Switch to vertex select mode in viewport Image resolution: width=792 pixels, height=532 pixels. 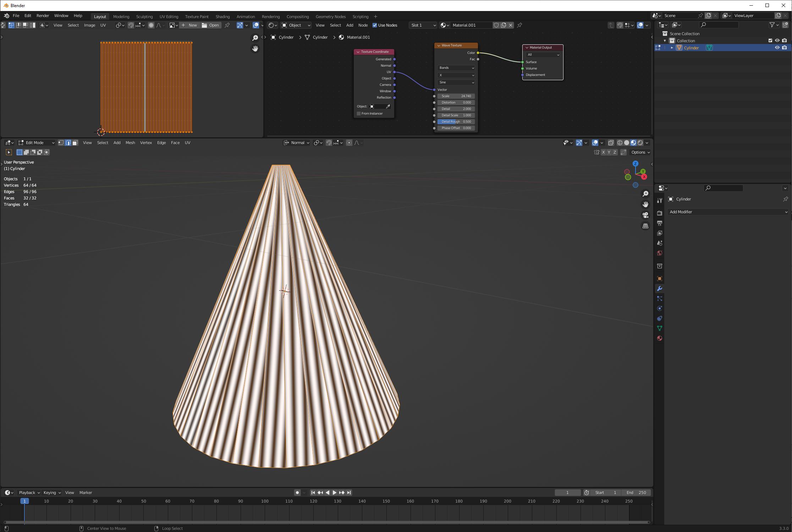coord(61,143)
